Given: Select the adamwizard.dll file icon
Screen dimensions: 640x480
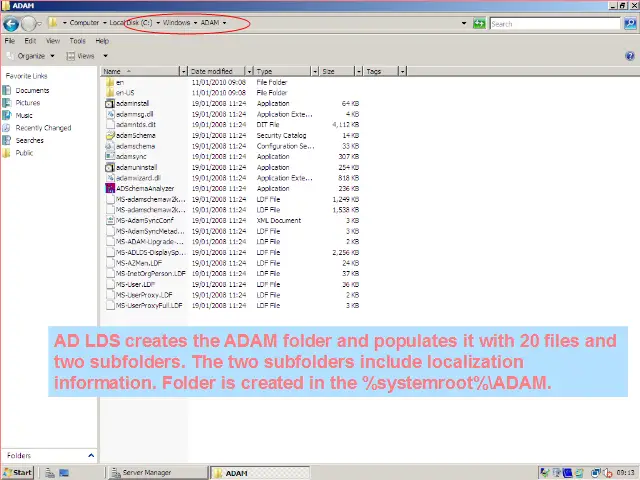Looking at the screenshot, I should (x=110, y=178).
